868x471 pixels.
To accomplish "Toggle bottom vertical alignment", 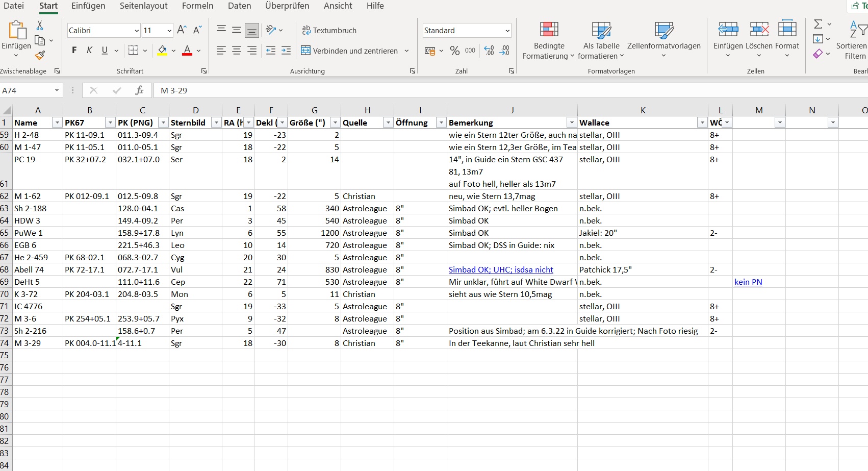I will [252, 31].
